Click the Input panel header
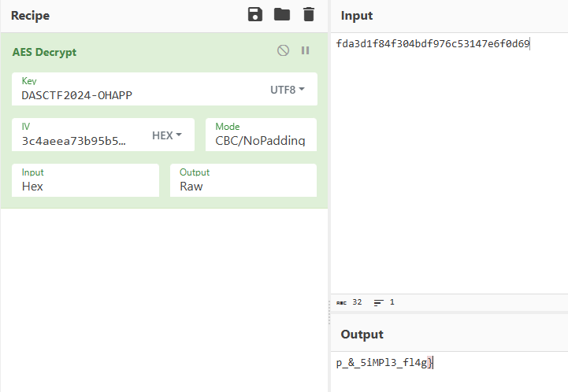Screen dimensions: 568x392 point(356,16)
